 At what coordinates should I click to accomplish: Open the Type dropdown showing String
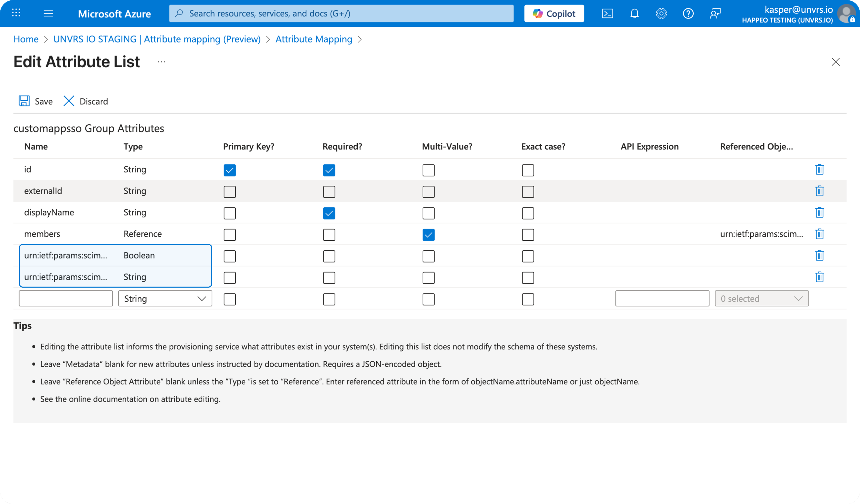(x=165, y=298)
